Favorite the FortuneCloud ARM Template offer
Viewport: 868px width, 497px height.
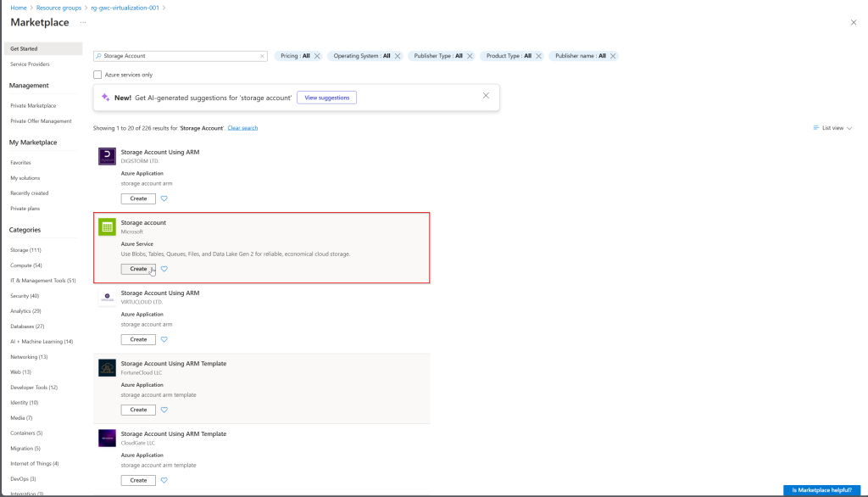click(164, 410)
